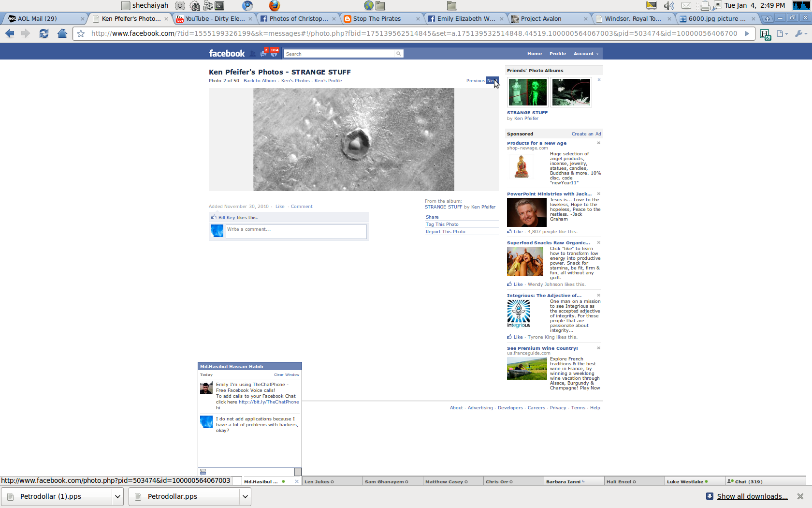
Task: Click the facebook logo
Action: tap(227, 53)
